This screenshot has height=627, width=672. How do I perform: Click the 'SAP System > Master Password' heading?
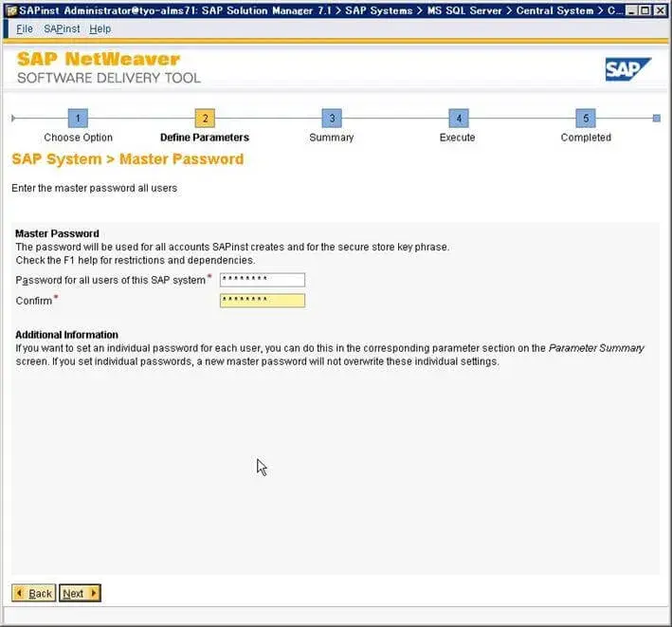tap(128, 159)
